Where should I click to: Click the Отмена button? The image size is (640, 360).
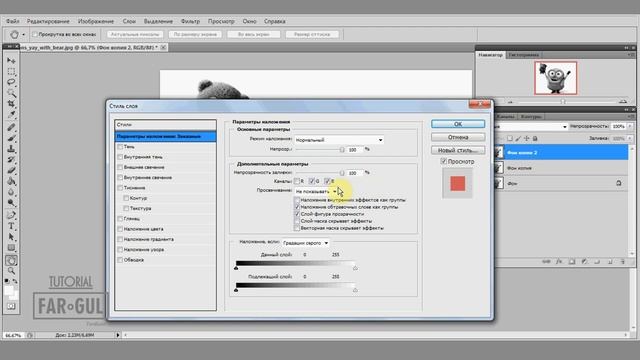[x=458, y=137]
